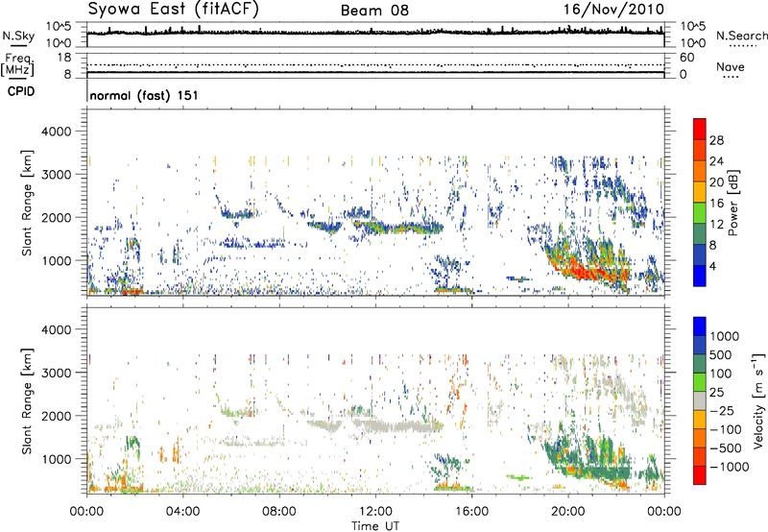Click the 'Beam 08' label
The width and height of the screenshot is (768, 532).
coord(374,11)
